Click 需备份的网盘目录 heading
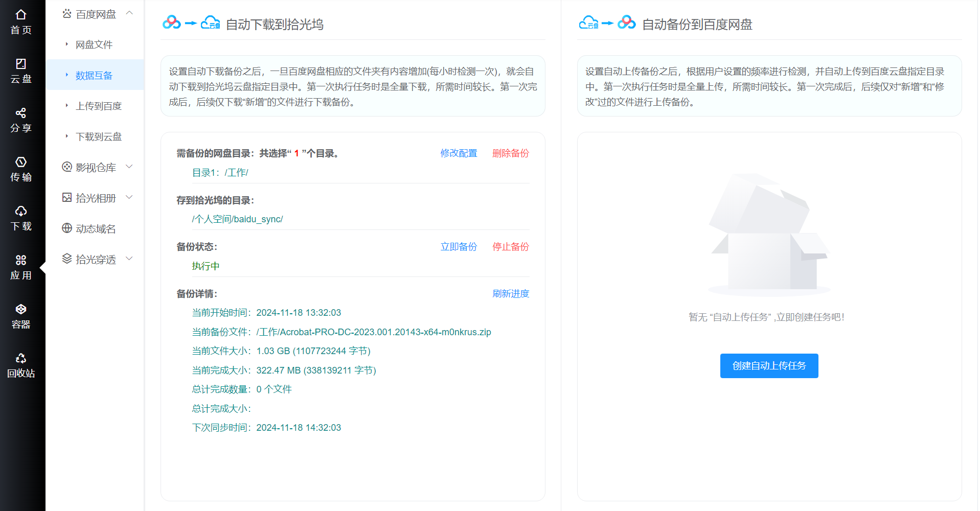Screen dimensions: 980x511 point(258,153)
